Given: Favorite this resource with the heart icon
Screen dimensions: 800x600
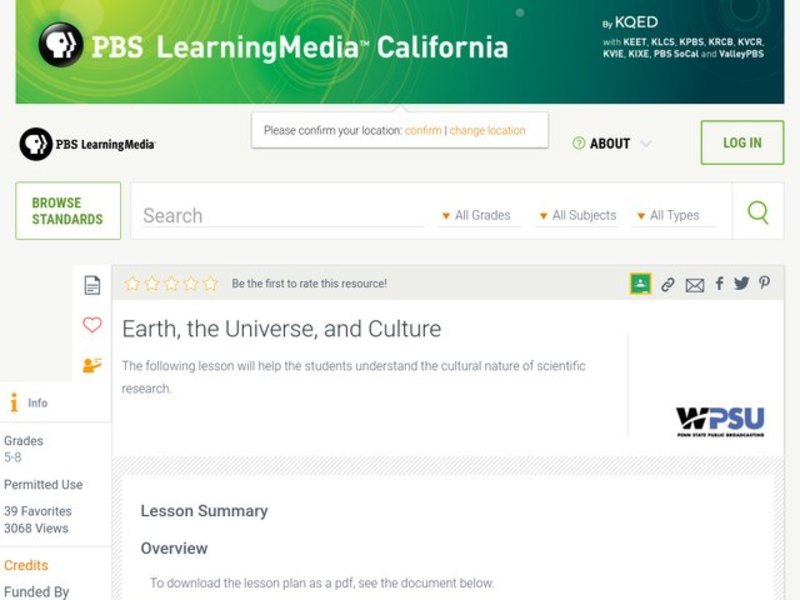Looking at the screenshot, I should tap(92, 324).
